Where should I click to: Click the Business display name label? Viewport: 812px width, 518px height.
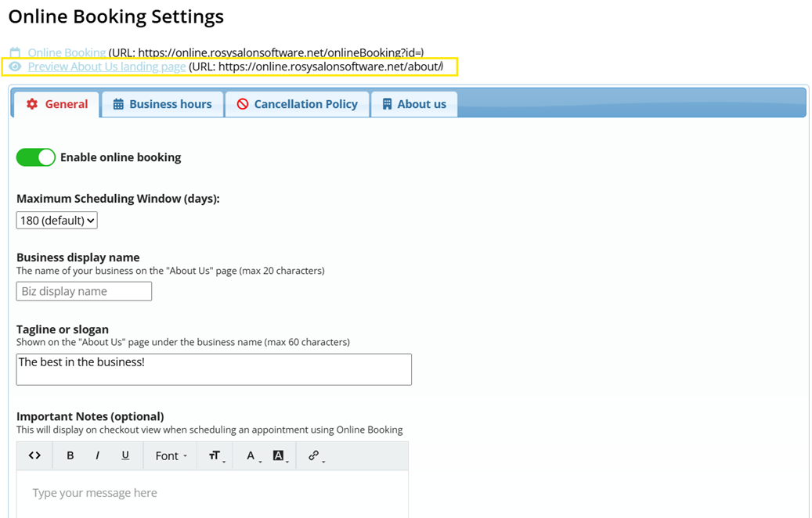78,257
